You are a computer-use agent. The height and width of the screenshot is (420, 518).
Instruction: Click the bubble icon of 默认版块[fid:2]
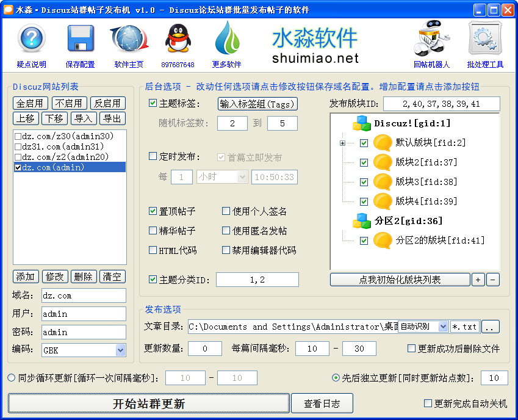pos(383,143)
